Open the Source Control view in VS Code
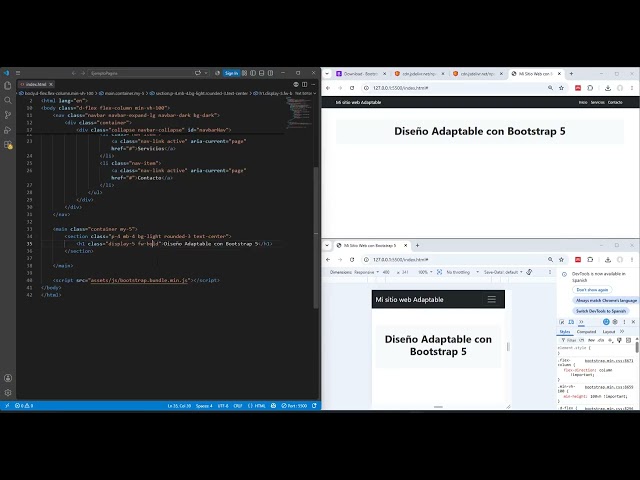Screen dimensions: 640x480 click(x=8, y=115)
